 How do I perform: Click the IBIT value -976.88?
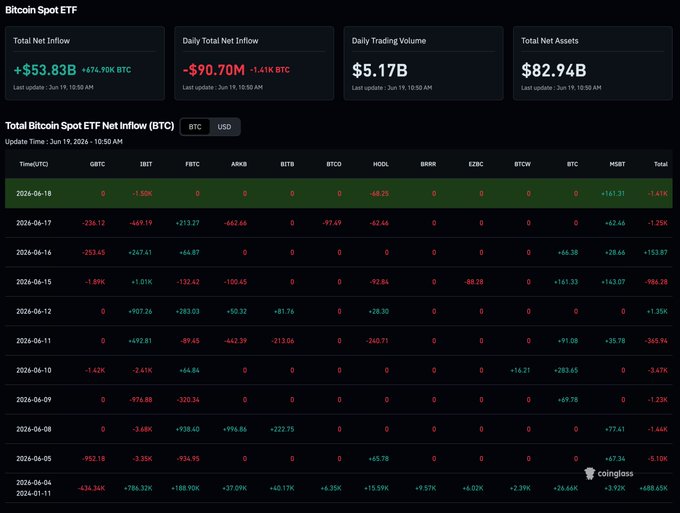coord(141,400)
